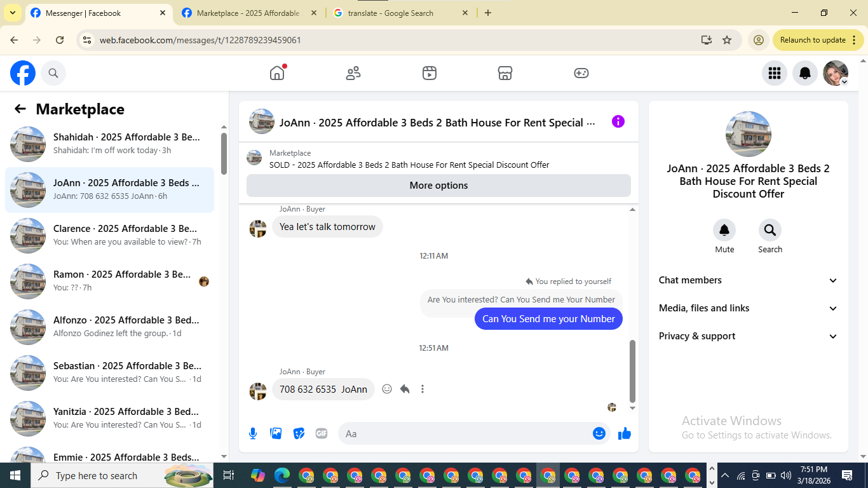Expand the Chat members section
The height and width of the screenshot is (488, 868).
pos(749,280)
